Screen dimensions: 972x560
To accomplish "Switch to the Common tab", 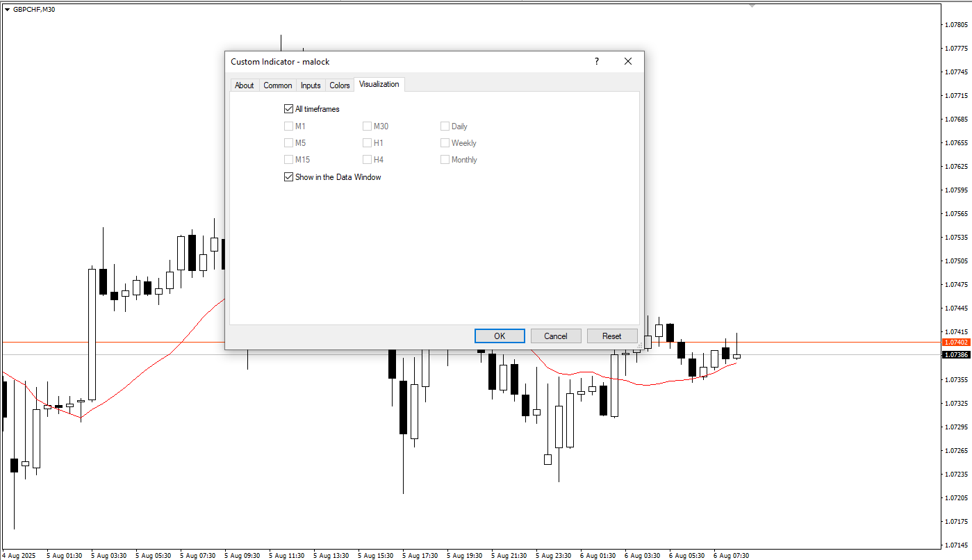I will tap(277, 85).
